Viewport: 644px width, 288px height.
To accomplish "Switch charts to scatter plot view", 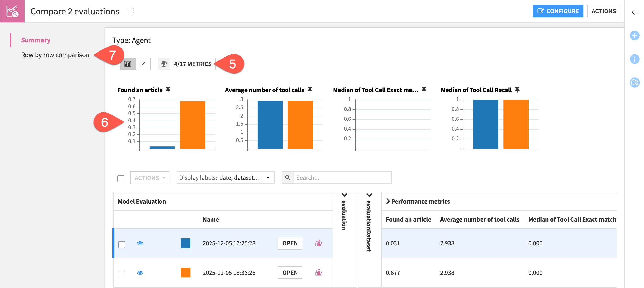I will click(143, 64).
